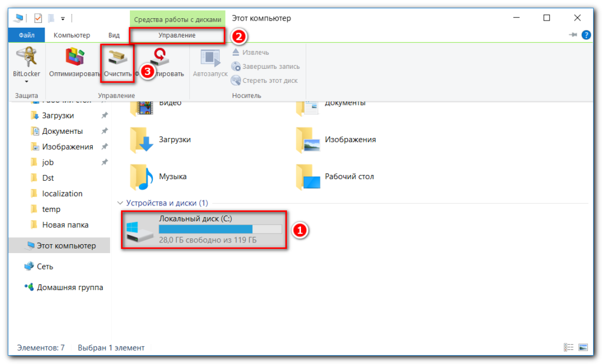This screenshot has height=364, width=602.
Task: Select the Музыка folder icon
Action: (142, 176)
